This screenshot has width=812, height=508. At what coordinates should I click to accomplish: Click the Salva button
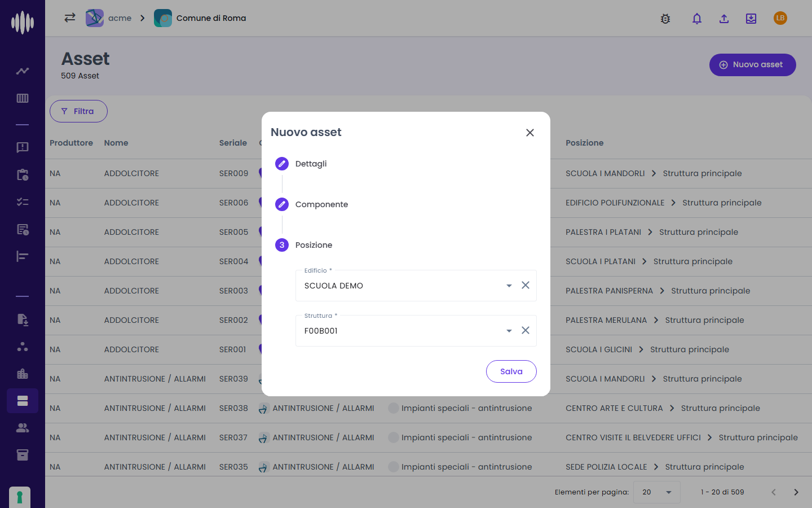point(511,371)
